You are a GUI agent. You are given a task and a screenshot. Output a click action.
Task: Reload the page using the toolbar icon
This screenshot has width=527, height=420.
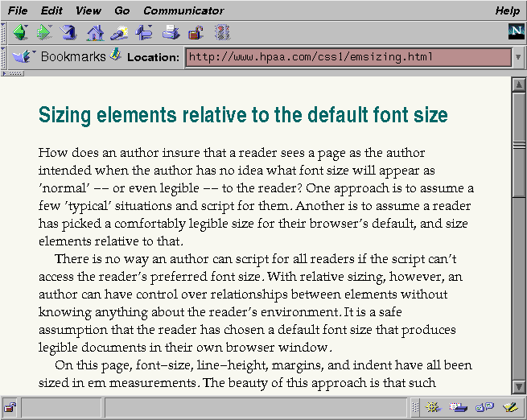click(x=69, y=33)
